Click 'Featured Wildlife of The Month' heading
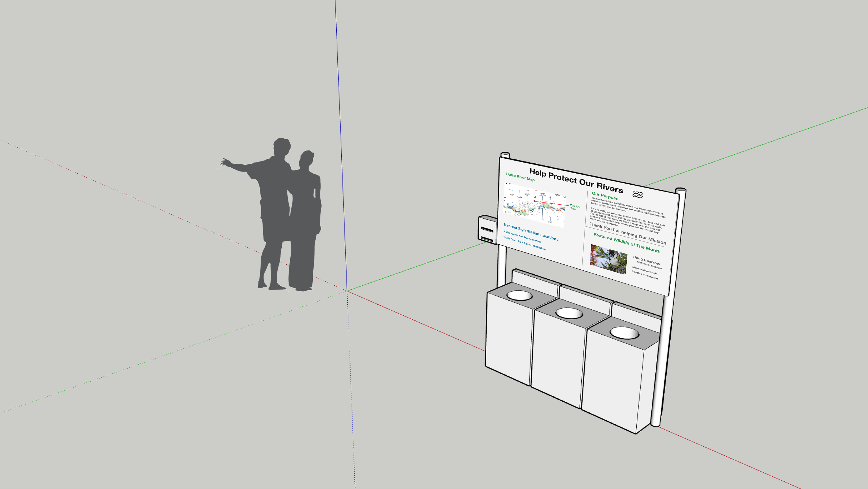This screenshot has width=868, height=489. click(x=627, y=243)
